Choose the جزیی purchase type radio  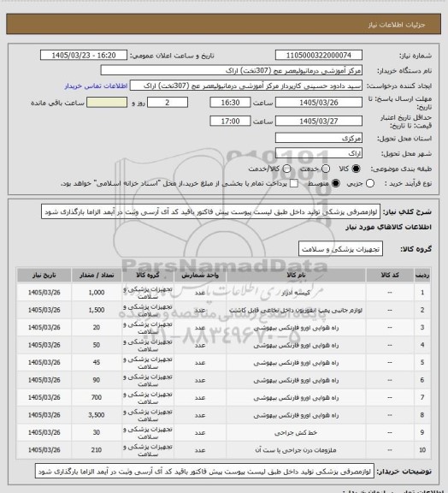pyautogui.click(x=370, y=183)
